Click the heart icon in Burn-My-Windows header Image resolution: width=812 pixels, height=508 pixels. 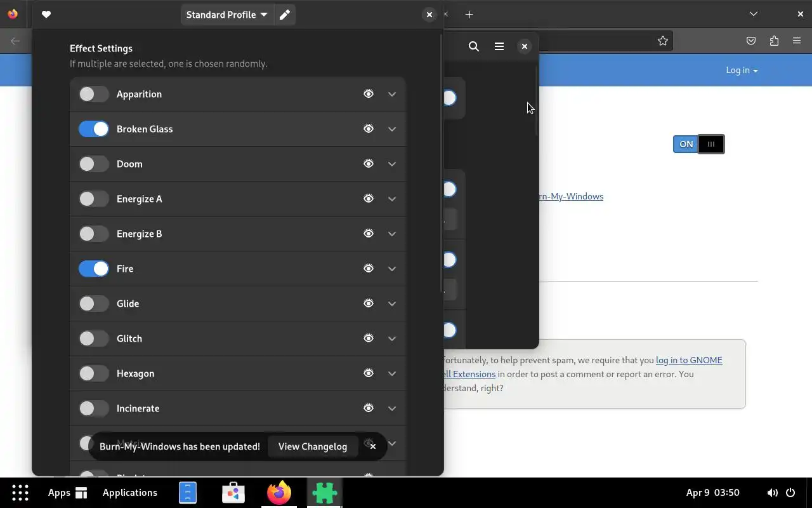[46, 15]
